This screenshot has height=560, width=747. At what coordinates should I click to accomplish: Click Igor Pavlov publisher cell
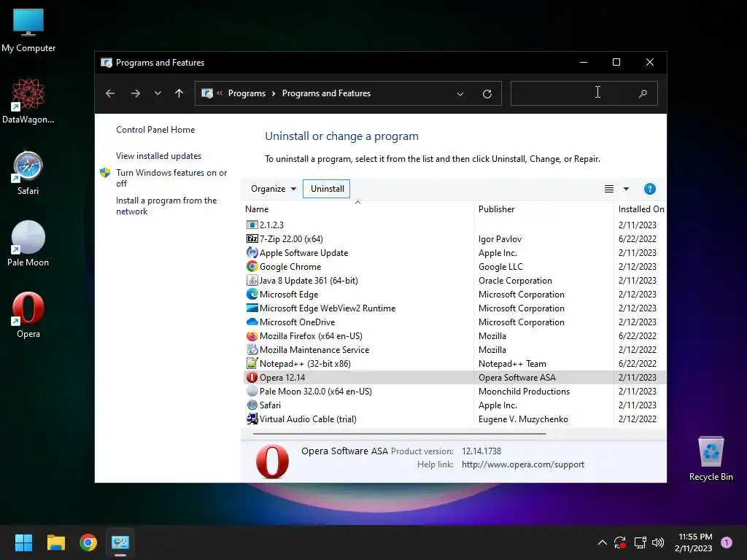[x=500, y=238]
